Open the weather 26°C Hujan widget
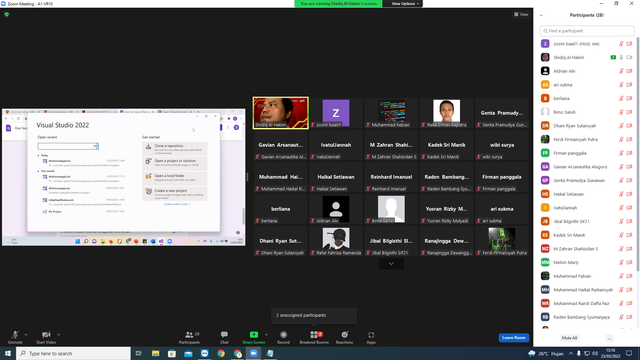Screen dimensions: 640x360 pyautogui.click(x=546, y=353)
